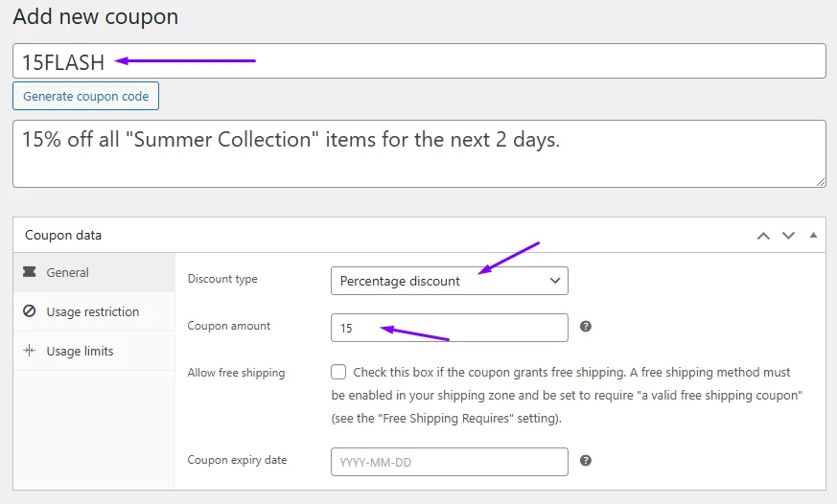Image resolution: width=837 pixels, height=504 pixels.
Task: Click the Coupon expiry date label
Action: click(x=237, y=460)
